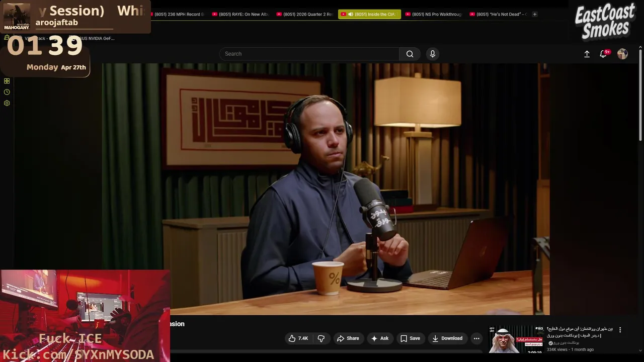Open more actions ellipsis below video
Image resolution: width=644 pixels, height=362 pixels.
pos(476,338)
